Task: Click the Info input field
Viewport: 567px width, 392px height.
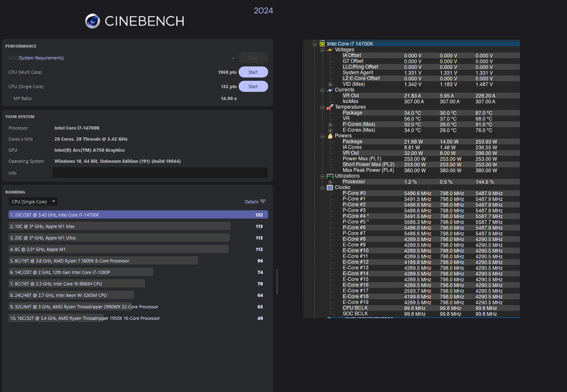Action: coord(160,172)
